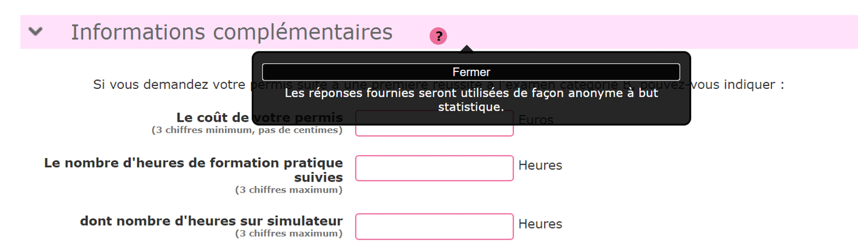Focus the practical training hours input field
The image size is (868, 248).
pos(434,168)
